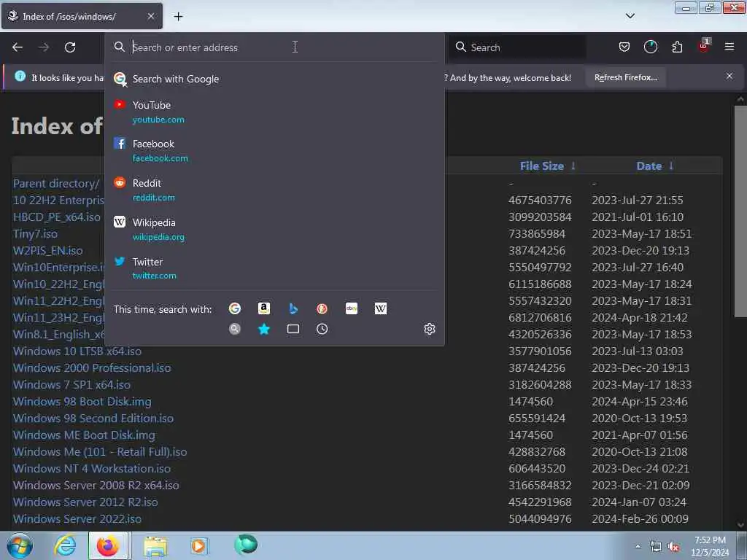This screenshot has width=747, height=560.
Task: Open Windows 10 LTSB x64.iso link
Action: pyautogui.click(x=77, y=351)
